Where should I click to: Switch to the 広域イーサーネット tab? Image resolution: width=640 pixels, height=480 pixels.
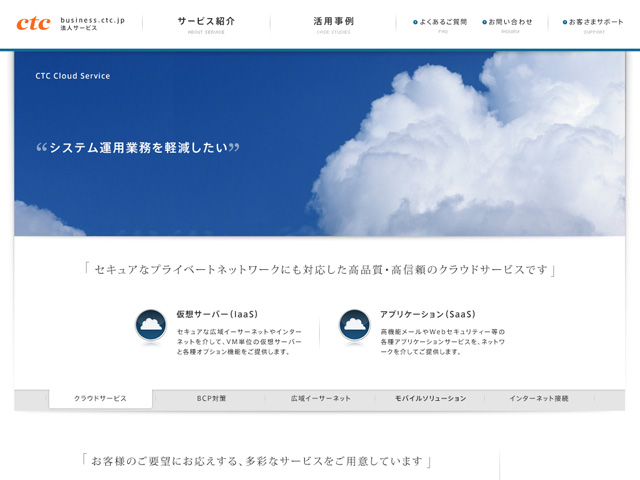(320, 398)
